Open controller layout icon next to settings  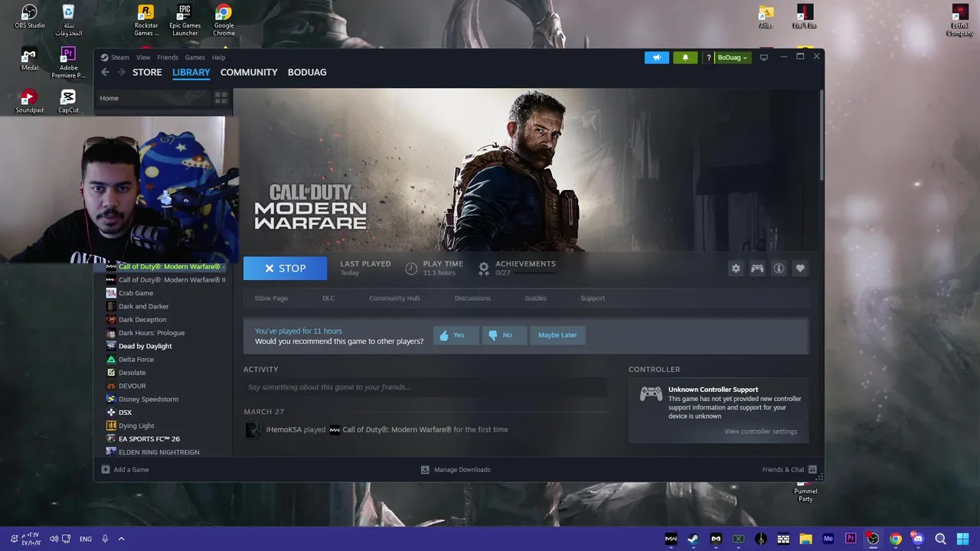(757, 269)
